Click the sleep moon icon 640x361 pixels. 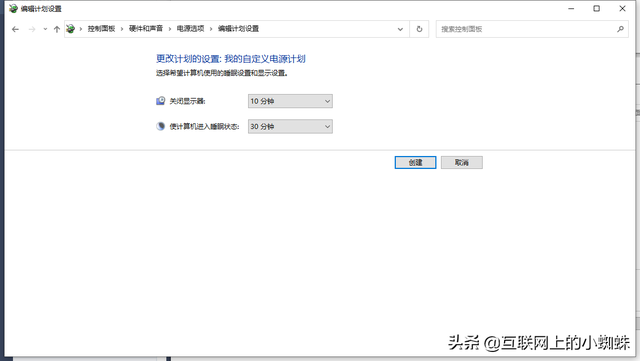pyautogui.click(x=160, y=126)
